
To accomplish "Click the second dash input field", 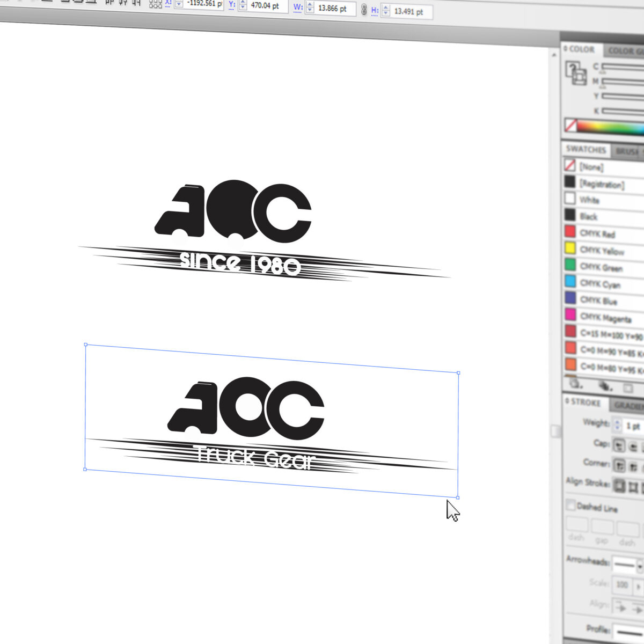I will 628,530.
